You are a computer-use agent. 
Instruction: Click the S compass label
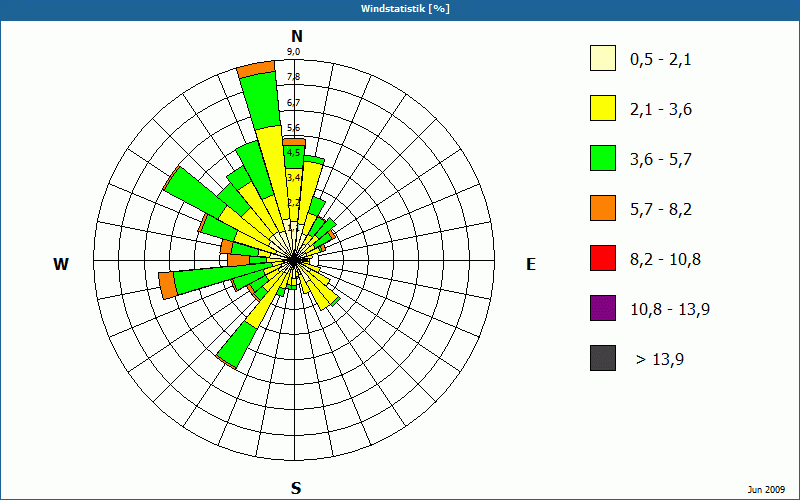296,488
